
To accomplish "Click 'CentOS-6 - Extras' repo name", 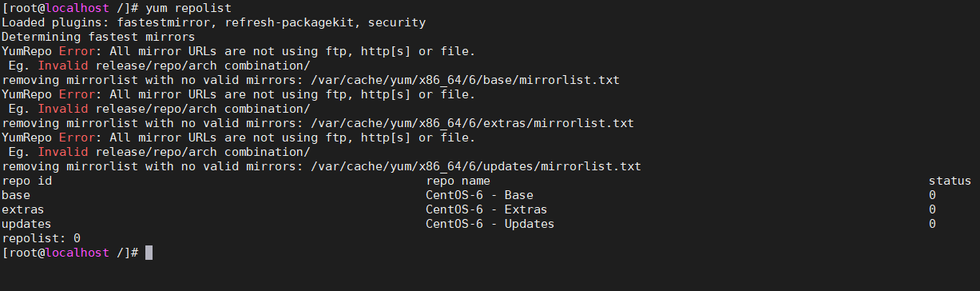I will click(x=486, y=209).
